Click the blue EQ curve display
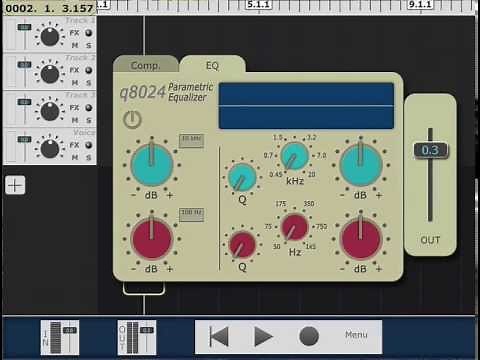The image size is (480, 360). [x=306, y=106]
